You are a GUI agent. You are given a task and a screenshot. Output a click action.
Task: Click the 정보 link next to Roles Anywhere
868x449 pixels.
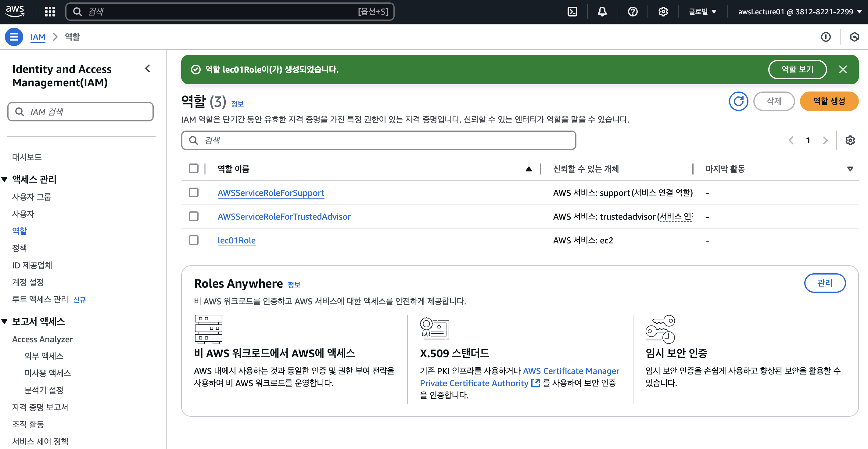pyautogui.click(x=294, y=285)
